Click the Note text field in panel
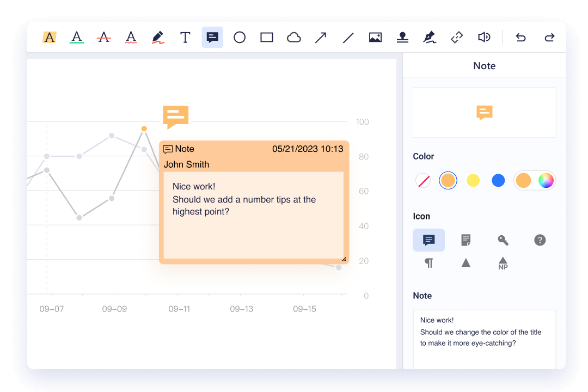This screenshot has height=392, width=588. (x=484, y=338)
